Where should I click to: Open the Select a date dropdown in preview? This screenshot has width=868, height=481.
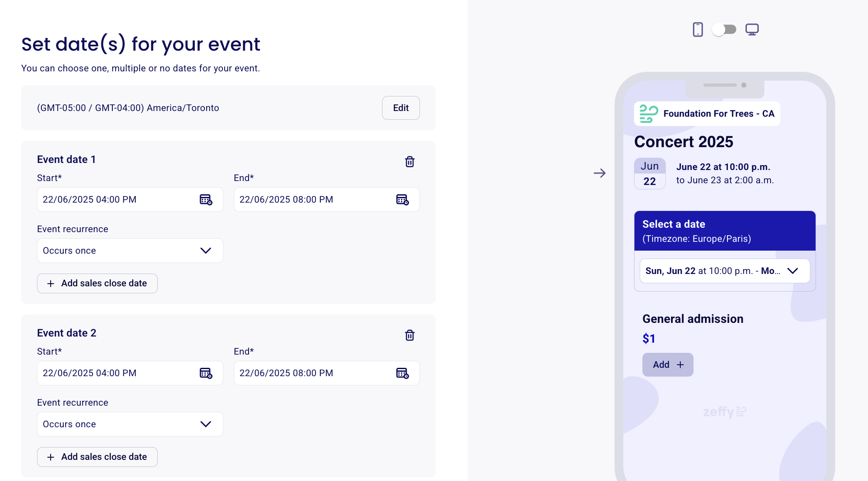coord(725,271)
